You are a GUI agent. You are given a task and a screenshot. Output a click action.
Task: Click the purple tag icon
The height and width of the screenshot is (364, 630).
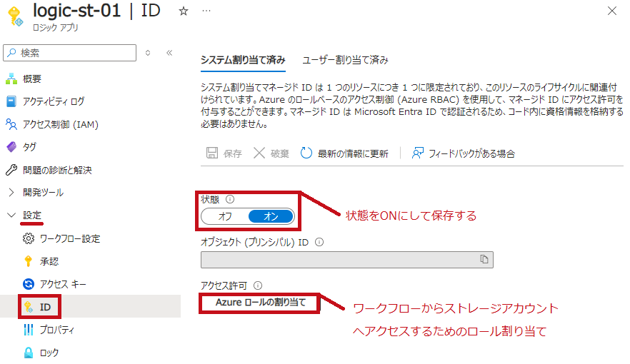(x=11, y=147)
